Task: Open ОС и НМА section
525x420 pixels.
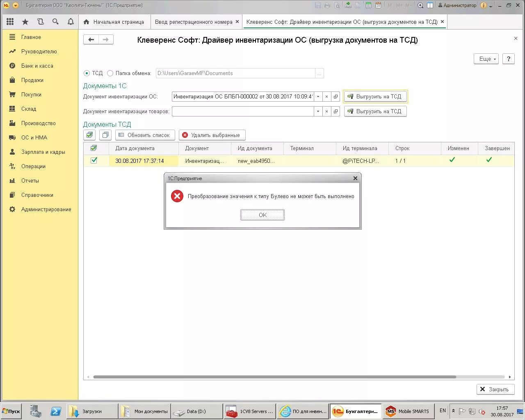Action: click(34, 137)
